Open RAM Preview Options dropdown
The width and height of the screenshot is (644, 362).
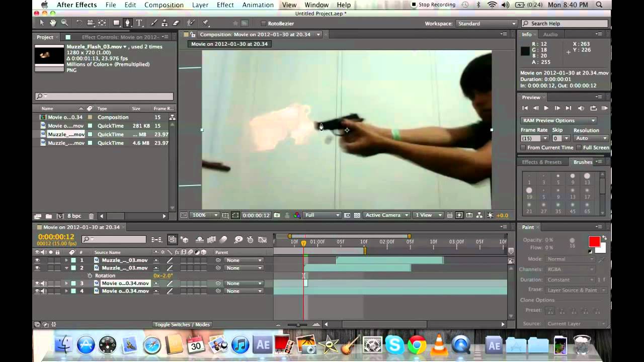point(558,121)
